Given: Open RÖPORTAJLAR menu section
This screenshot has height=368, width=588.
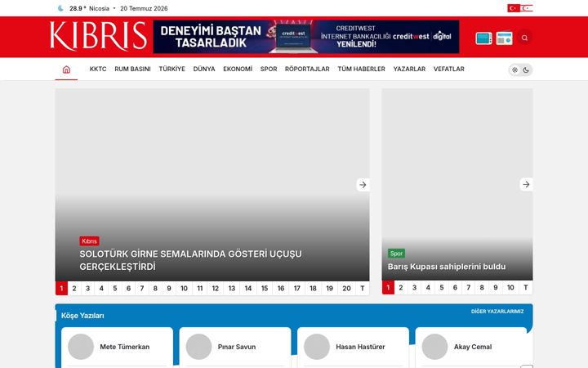Looking at the screenshot, I should [307, 69].
